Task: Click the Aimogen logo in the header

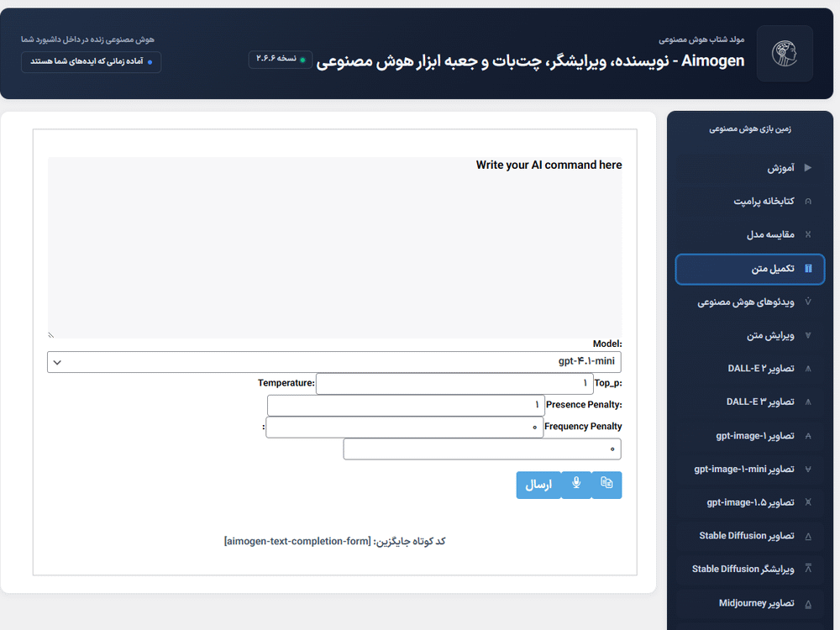Action: (x=784, y=54)
